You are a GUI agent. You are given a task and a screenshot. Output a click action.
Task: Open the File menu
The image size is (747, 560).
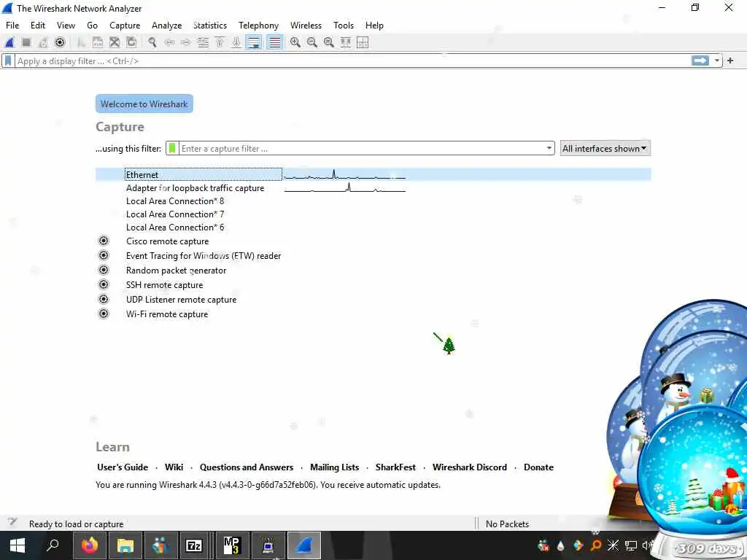coord(12,26)
